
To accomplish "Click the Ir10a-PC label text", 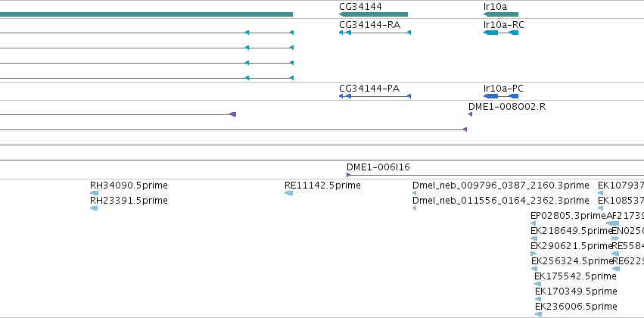I will (x=503, y=89).
